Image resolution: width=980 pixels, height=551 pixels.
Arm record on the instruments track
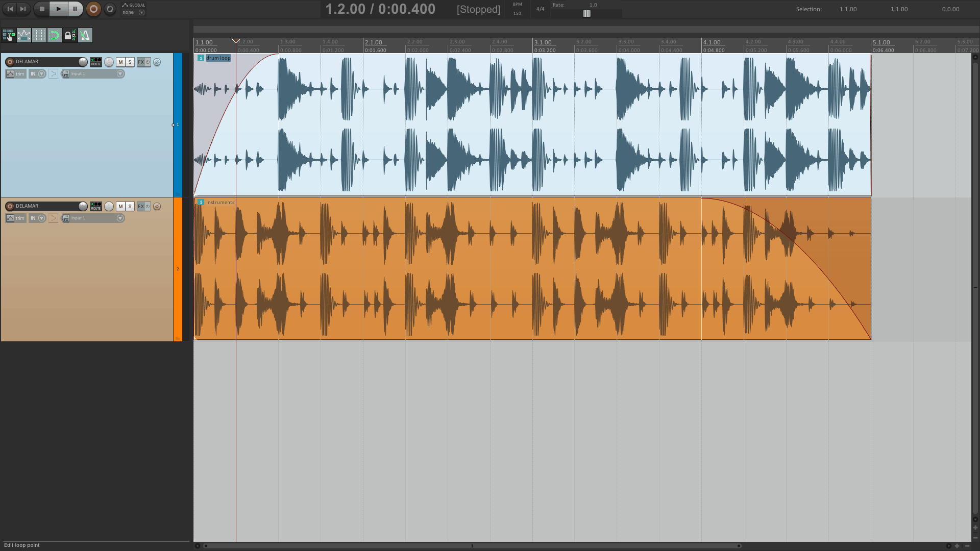(10, 206)
